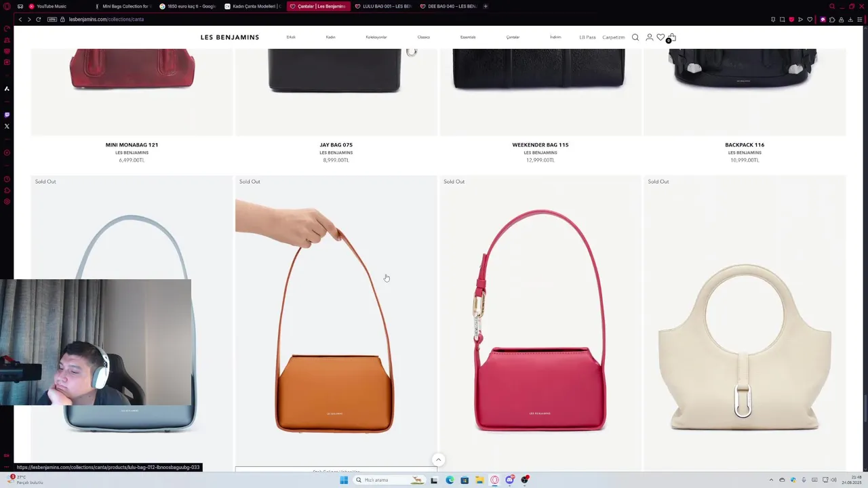This screenshot has height=488, width=868.
Task: Switch to the LULU BAG 001 tab
Action: point(383,6)
